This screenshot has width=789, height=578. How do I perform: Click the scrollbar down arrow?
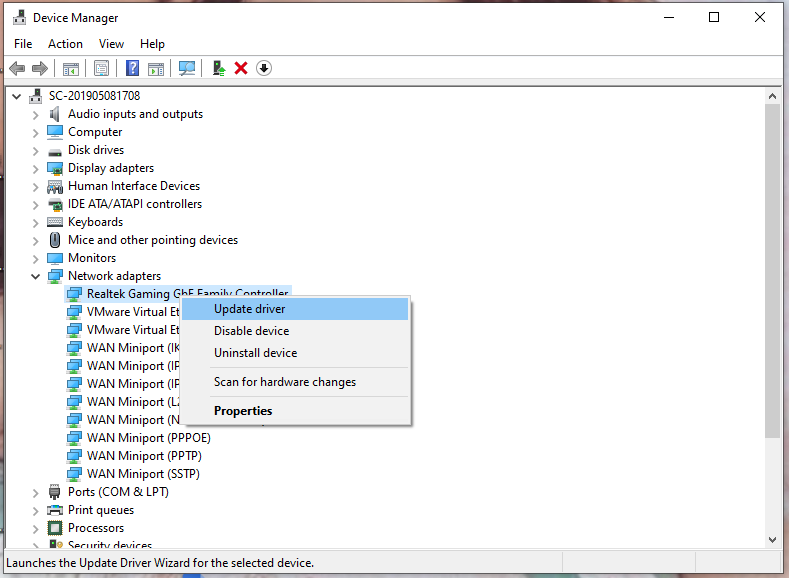tap(772, 540)
